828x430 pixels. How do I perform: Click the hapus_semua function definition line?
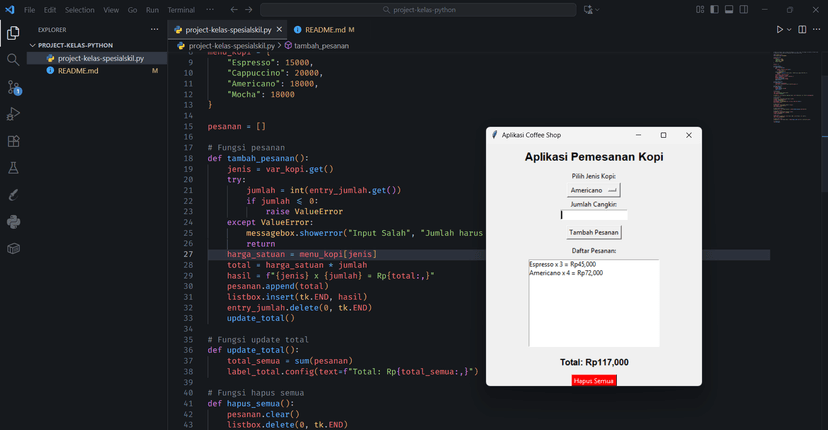(251, 404)
